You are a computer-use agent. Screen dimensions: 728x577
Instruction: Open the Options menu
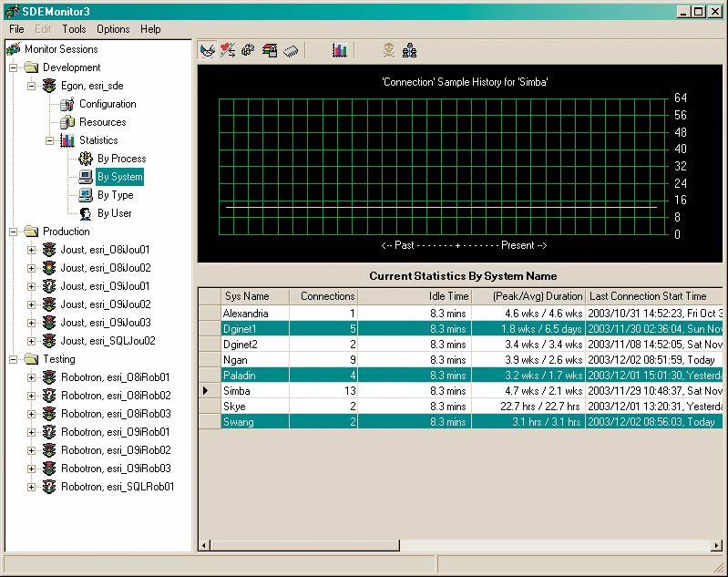113,29
